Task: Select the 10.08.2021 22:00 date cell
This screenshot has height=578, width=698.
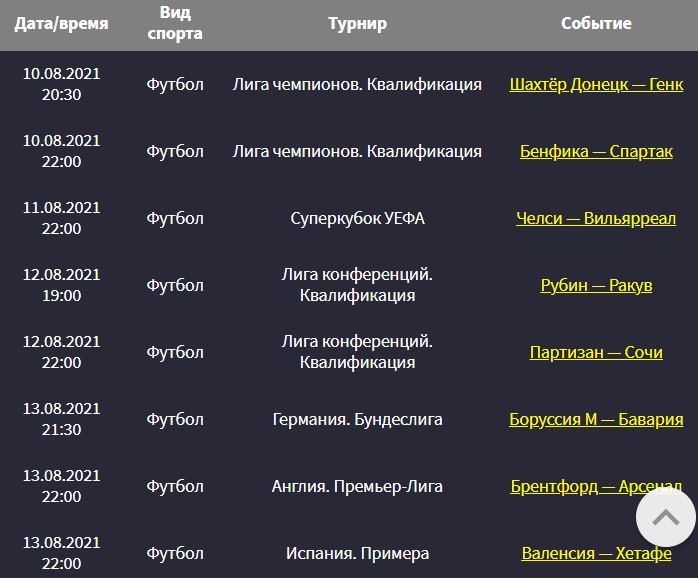Action: [61, 151]
